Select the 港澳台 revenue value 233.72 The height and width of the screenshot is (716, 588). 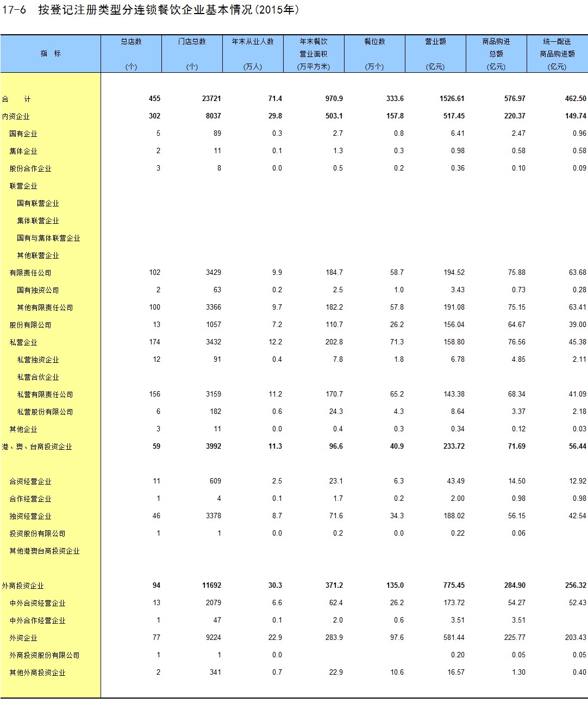454,446
